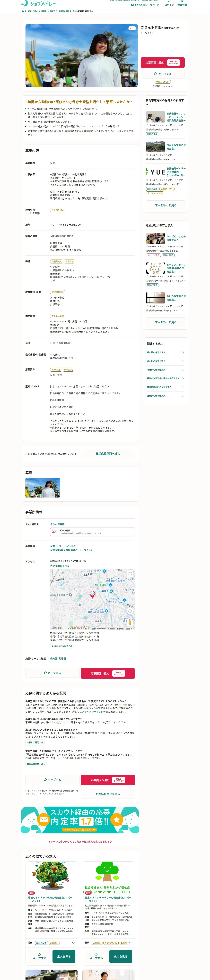Expand 福岡市営地下鉄七隈線の保育士求人 chevron row

pos(166,379)
